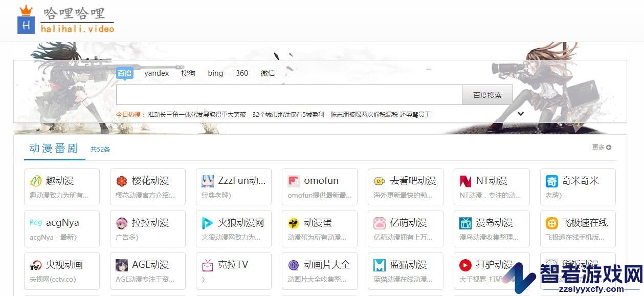Click the halihali.video site name text
The width and height of the screenshot is (644, 296).
click(x=77, y=29)
